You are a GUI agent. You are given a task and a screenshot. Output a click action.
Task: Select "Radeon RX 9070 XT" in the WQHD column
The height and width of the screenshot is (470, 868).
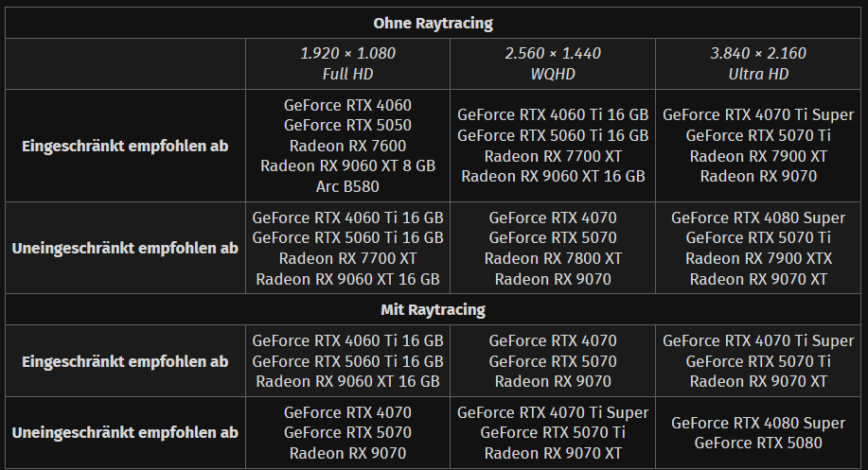[x=553, y=453]
